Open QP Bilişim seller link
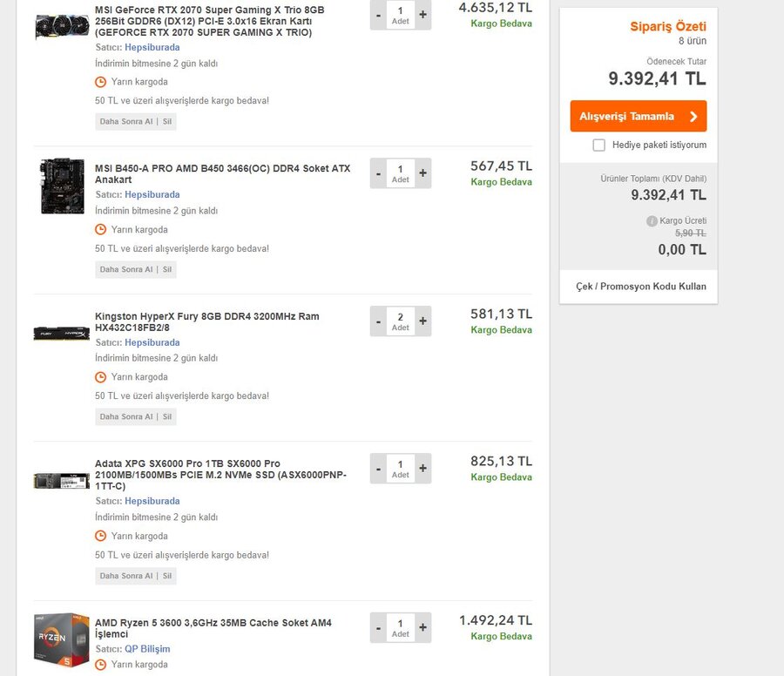The width and height of the screenshot is (784, 676). (147, 649)
